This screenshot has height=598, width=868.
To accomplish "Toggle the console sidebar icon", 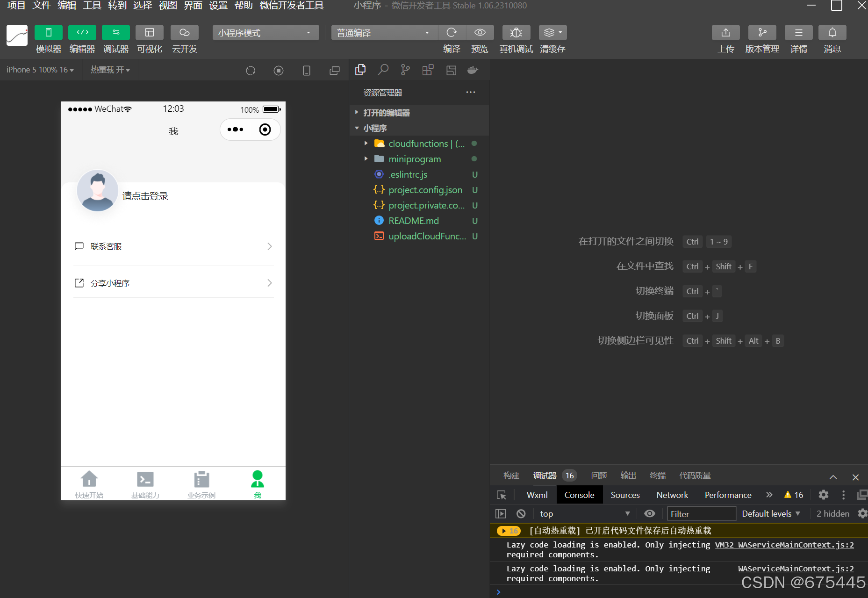I will click(501, 514).
